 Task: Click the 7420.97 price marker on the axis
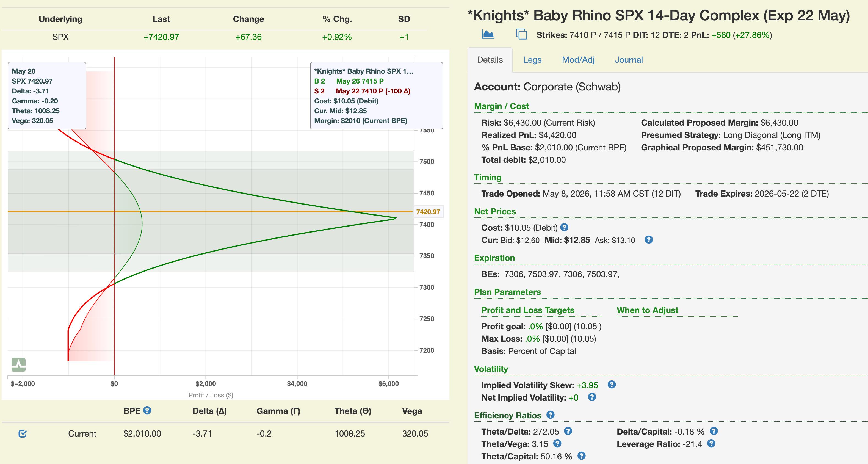point(428,212)
